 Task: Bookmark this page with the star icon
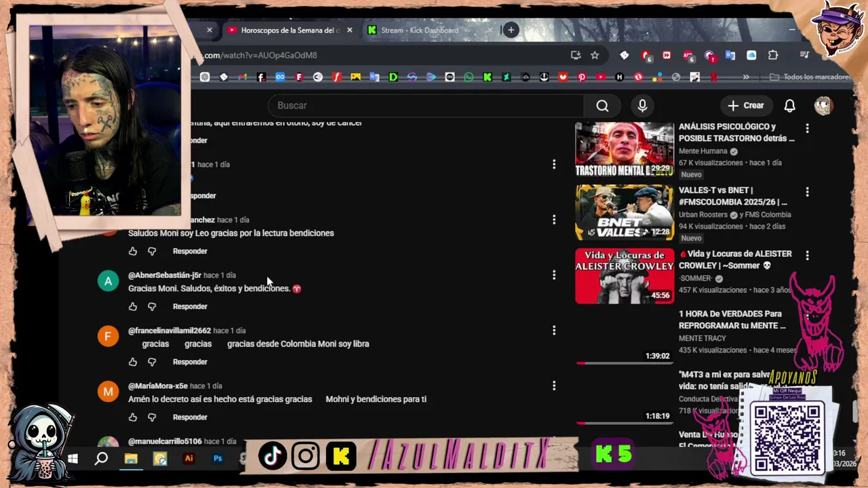pos(595,55)
